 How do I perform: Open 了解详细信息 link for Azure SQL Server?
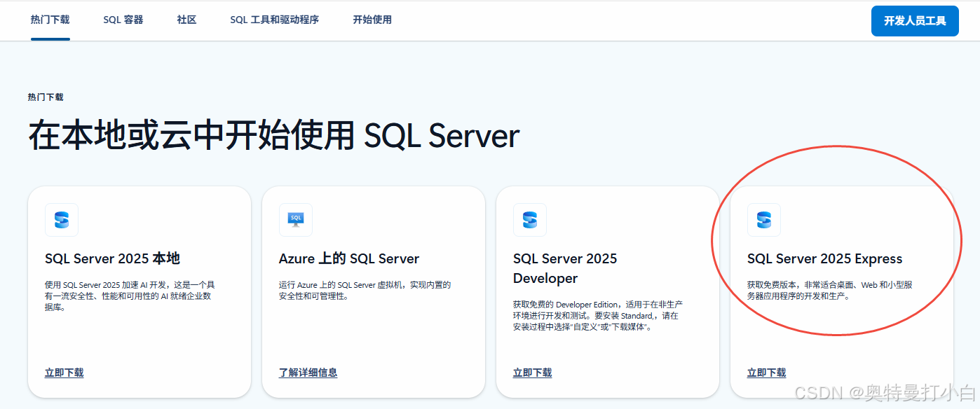(308, 373)
